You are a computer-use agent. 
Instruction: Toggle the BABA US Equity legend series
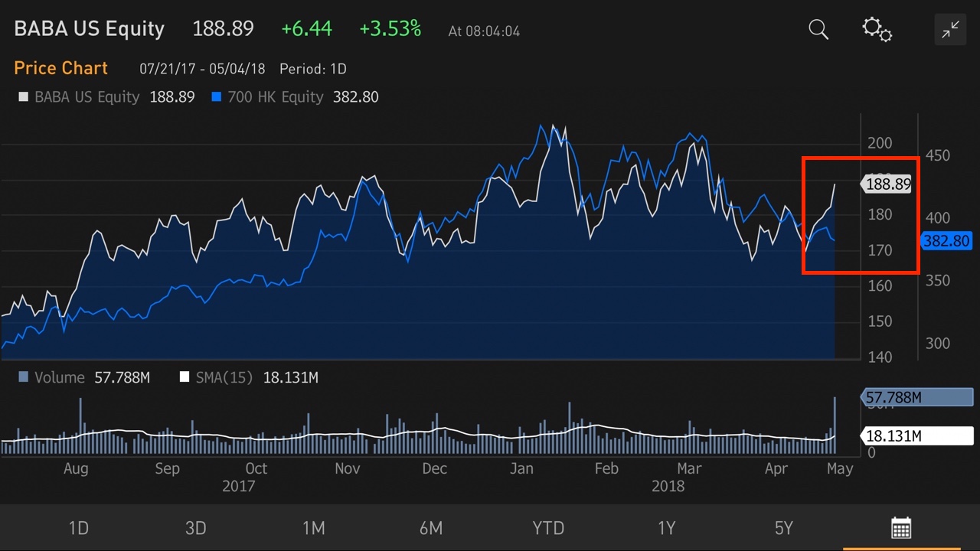point(86,97)
